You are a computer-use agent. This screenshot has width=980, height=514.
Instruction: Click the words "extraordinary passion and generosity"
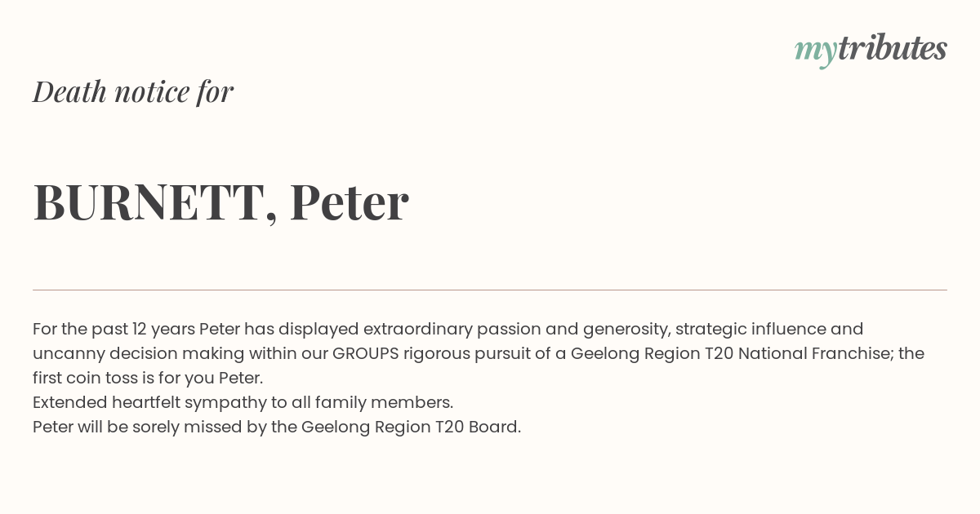[x=517, y=329]
